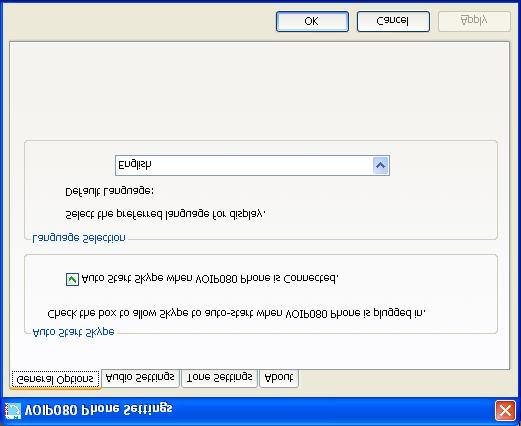This screenshot has height=426, width=521.
Task: Click the 'Language Selection' group heading
Action: click(79, 238)
